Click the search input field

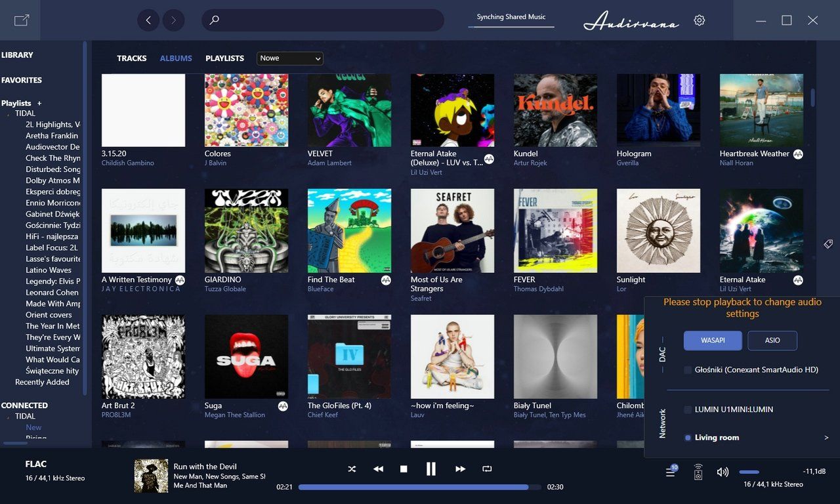coord(323,20)
